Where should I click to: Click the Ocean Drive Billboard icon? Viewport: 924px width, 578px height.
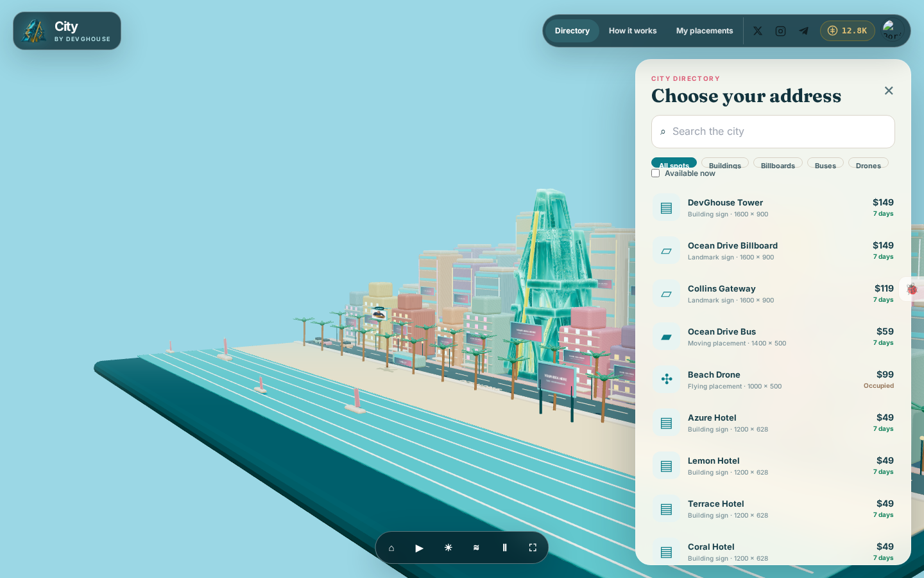pyautogui.click(x=667, y=251)
